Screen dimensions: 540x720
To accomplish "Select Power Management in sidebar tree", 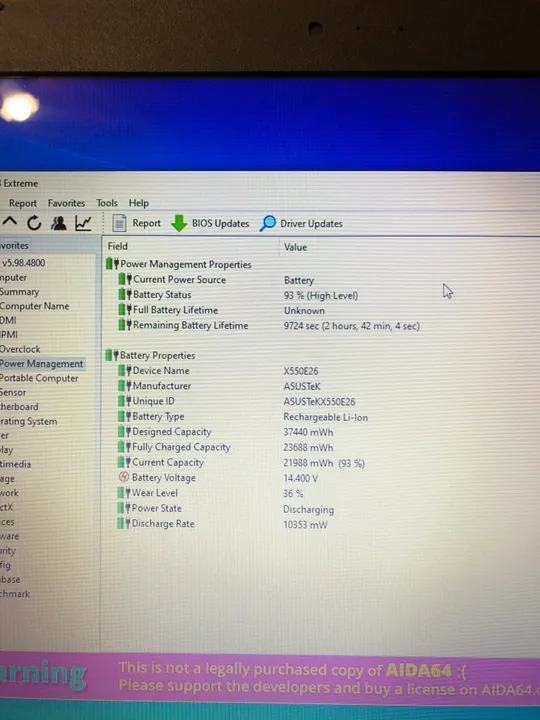I will tap(42, 364).
